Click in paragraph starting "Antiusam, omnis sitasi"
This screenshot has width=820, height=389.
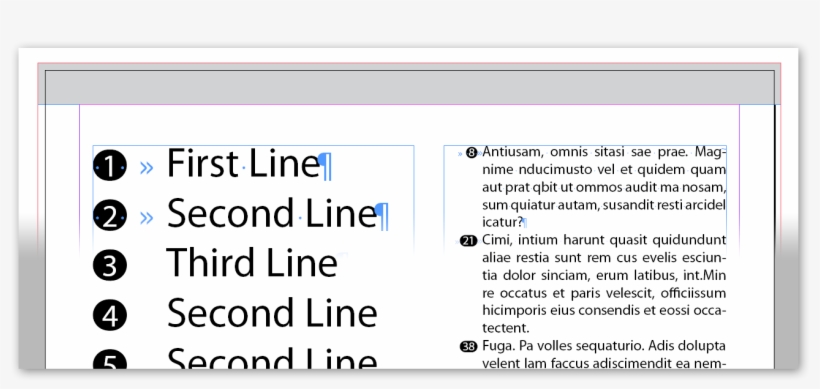click(604, 187)
